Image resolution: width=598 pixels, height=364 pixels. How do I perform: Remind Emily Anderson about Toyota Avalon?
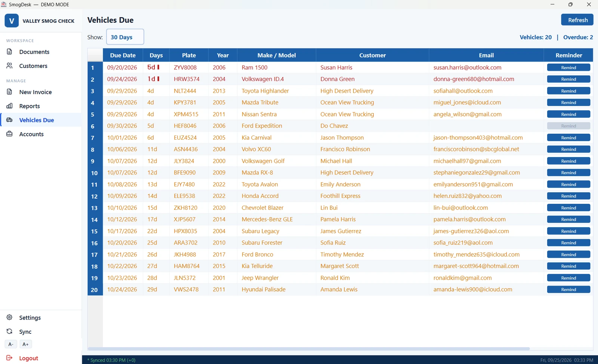[x=568, y=184]
